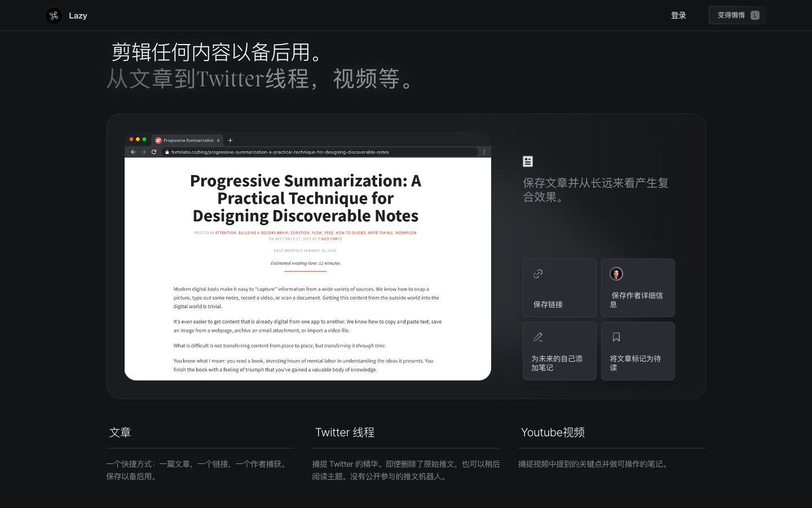Select the 保存作者详细信息 card
This screenshot has width=812, height=508.
click(638, 288)
